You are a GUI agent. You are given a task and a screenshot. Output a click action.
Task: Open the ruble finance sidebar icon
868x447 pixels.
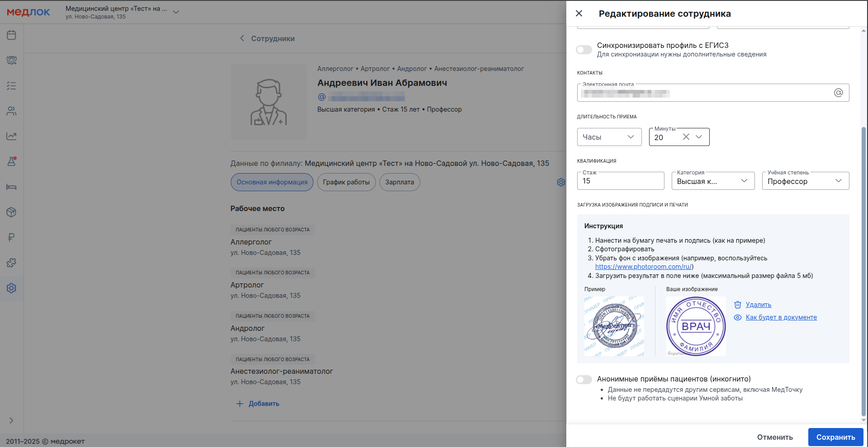point(11,237)
